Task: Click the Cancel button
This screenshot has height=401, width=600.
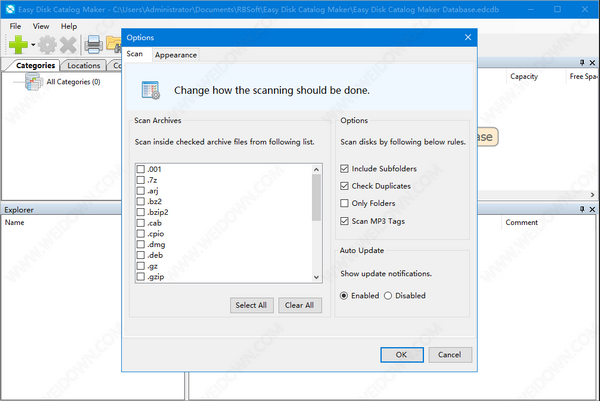Action: click(450, 355)
